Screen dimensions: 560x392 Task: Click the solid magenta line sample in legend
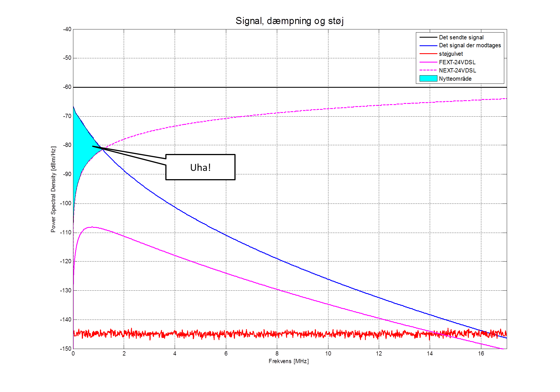428,62
